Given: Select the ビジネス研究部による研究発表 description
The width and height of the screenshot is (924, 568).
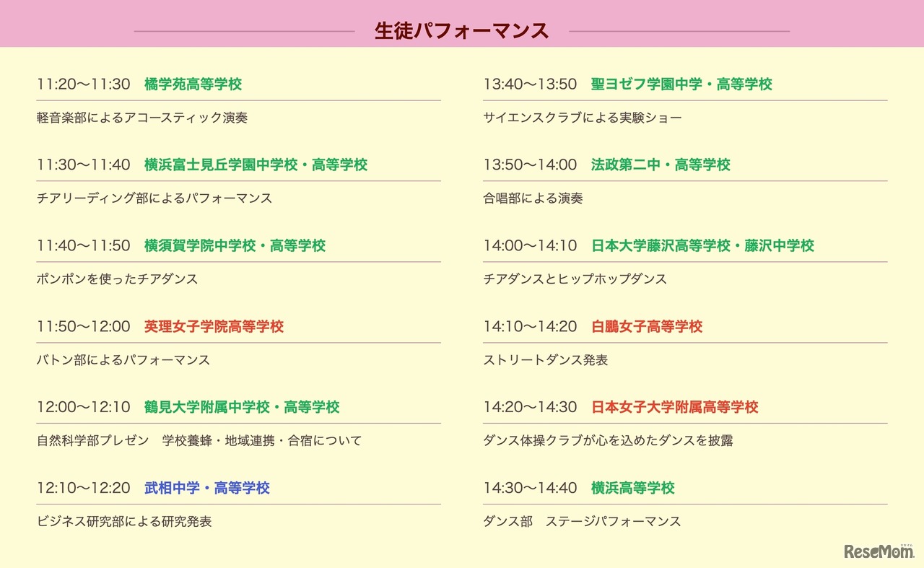Looking at the screenshot, I should pyautogui.click(x=124, y=522).
